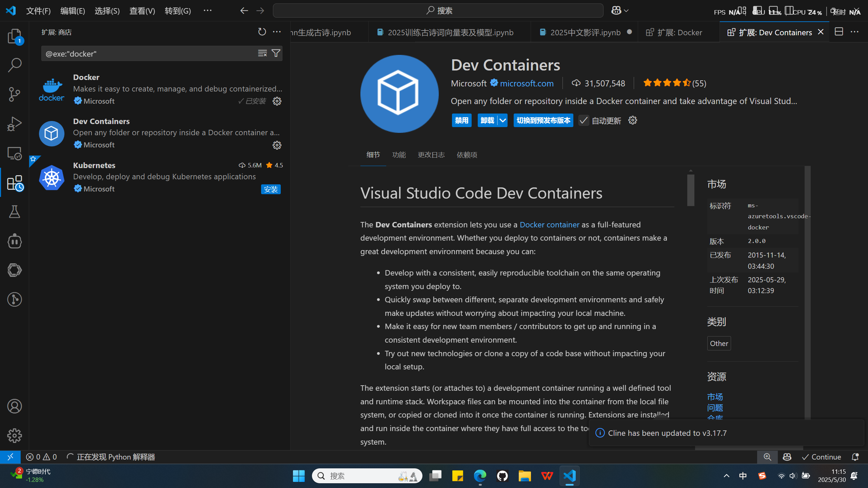The width and height of the screenshot is (868, 488).
Task: Click the 禁用 disable button
Action: [x=461, y=120]
